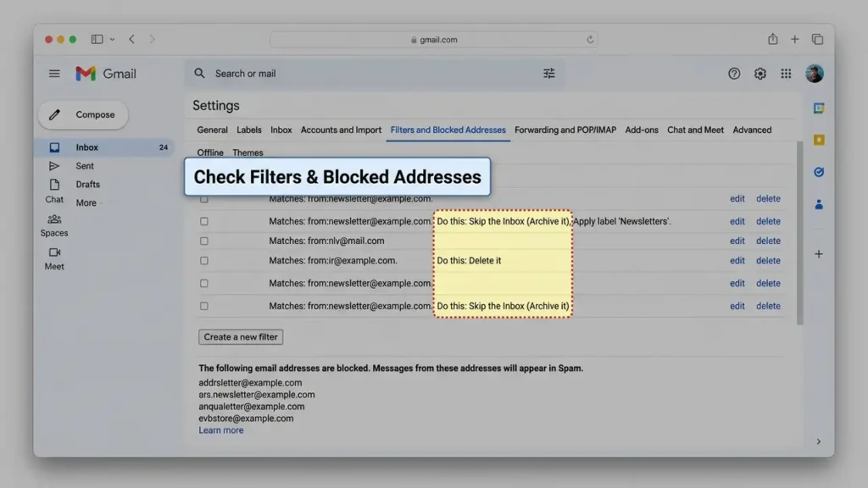Click the settings page vertical scrollbar
This screenshot has height=488, width=868.
click(x=799, y=232)
